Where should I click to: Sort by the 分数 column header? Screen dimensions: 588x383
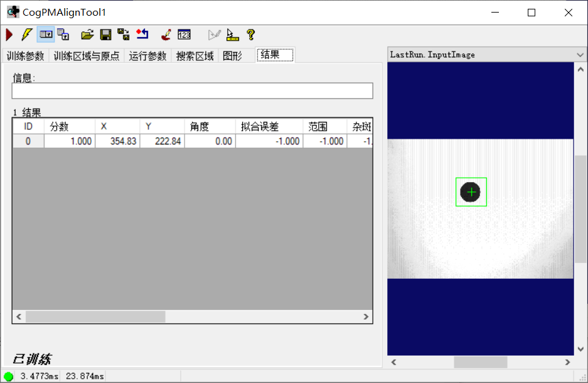70,126
